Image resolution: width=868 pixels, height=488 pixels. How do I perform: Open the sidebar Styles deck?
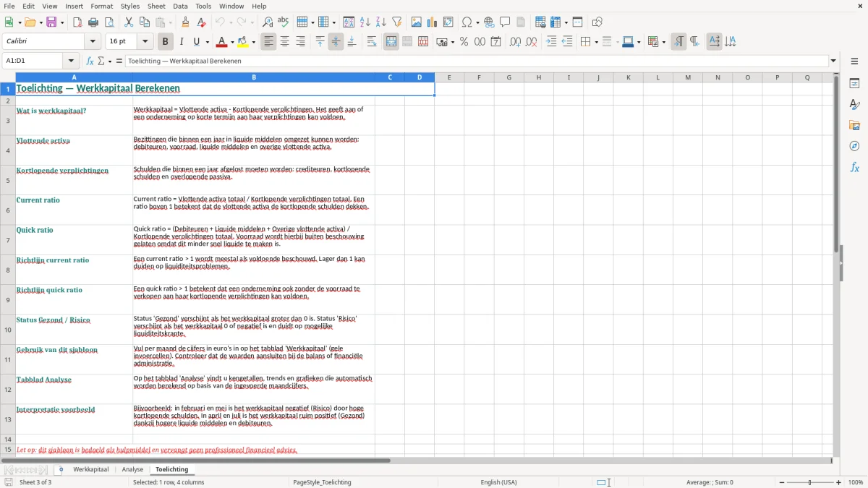click(854, 105)
